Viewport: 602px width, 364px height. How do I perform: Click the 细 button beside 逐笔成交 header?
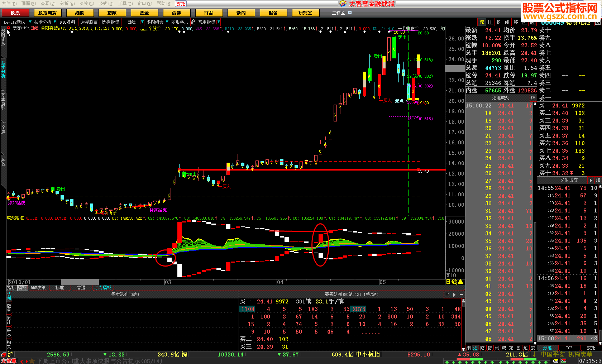click(533, 98)
